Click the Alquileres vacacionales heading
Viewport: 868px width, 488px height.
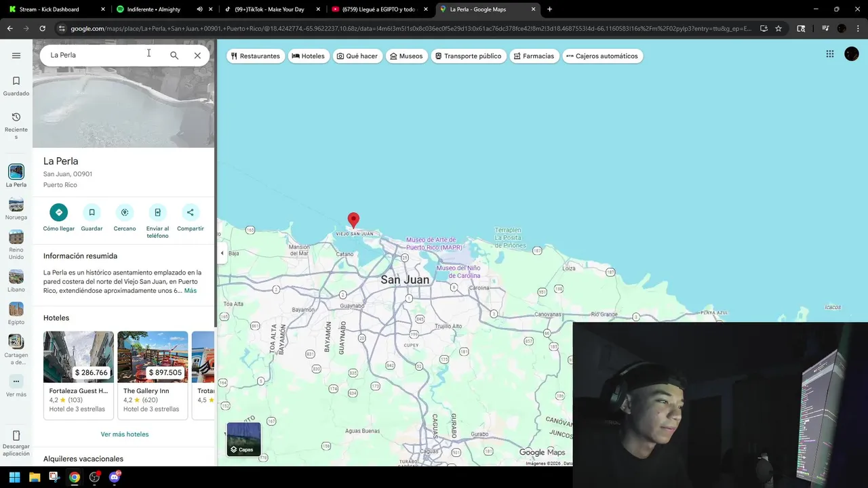click(x=83, y=459)
